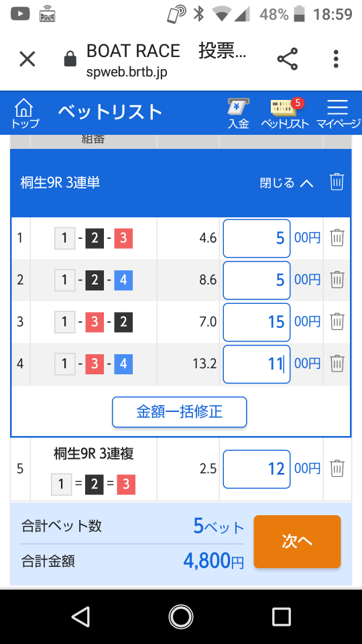The image size is (362, 644).
Task: Tap the トップ home icon
Action: coord(24,113)
